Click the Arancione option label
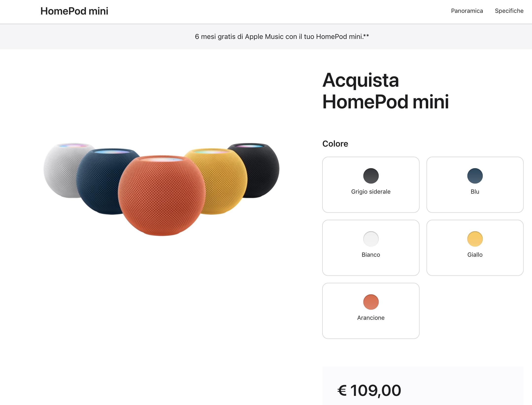This screenshot has width=532, height=405. click(371, 318)
